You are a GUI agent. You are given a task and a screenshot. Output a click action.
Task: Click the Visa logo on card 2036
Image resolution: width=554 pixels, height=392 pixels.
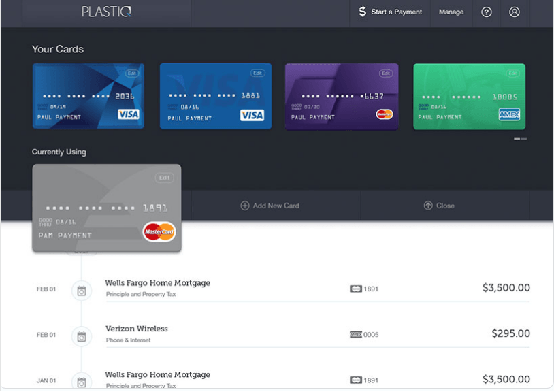click(x=128, y=114)
